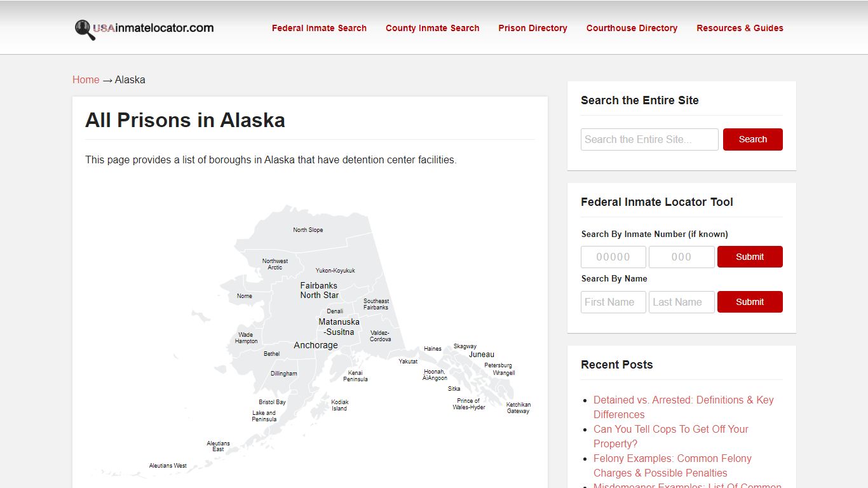Select Wade Hampton area on map
This screenshot has height=488, width=868.
coord(246,338)
